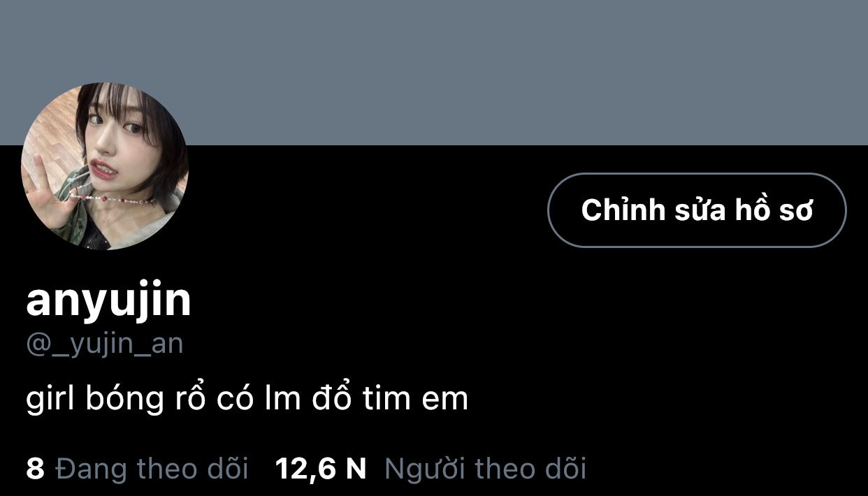Open the gray header banner image
Screen dimensions: 868x496
tap(434, 73)
